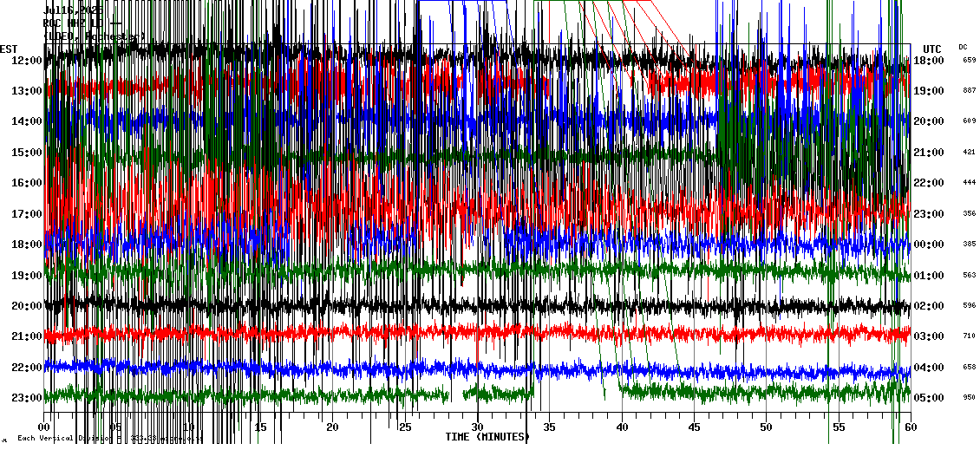This screenshot has width=980, height=450.
Task: Click the 20 minute axis label
Action: tap(332, 427)
